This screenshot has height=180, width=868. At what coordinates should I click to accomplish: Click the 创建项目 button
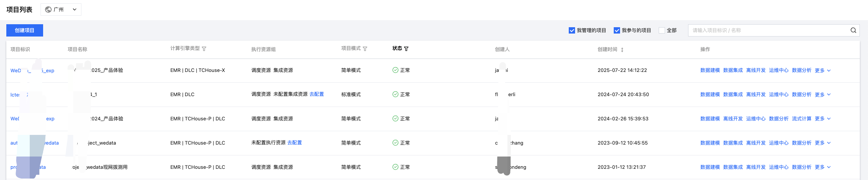click(x=25, y=30)
